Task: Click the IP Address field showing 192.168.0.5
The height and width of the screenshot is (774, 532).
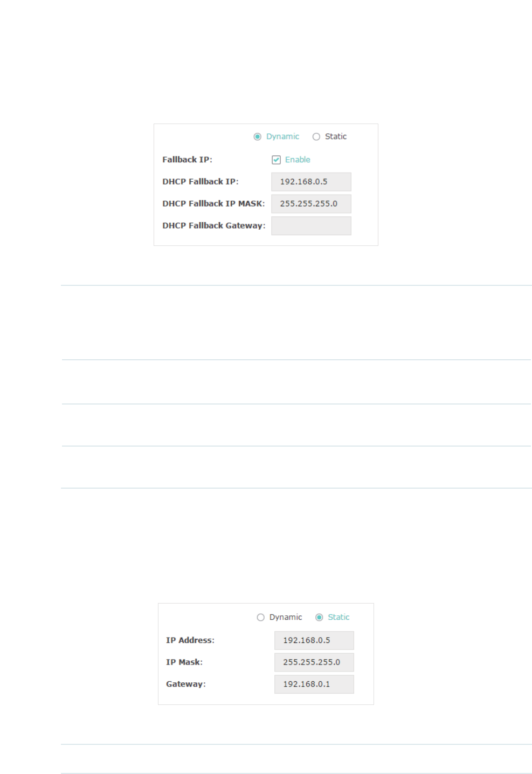Action: 314,640
